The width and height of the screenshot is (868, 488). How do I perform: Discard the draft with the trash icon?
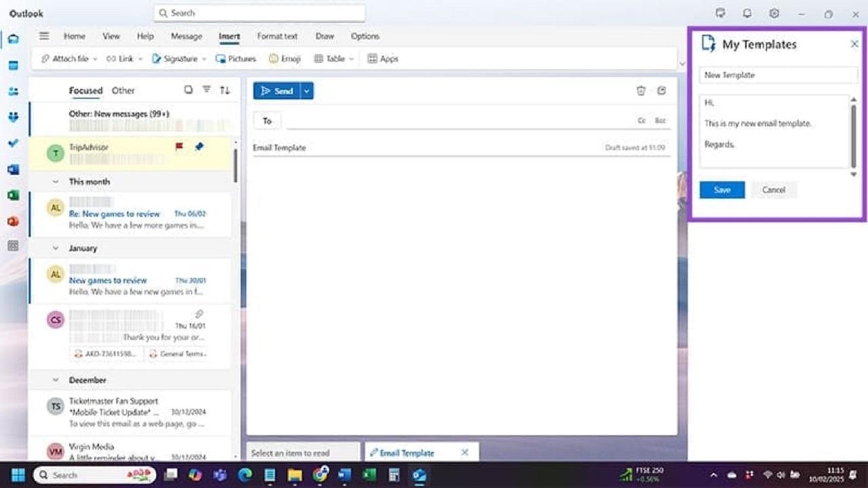[641, 91]
